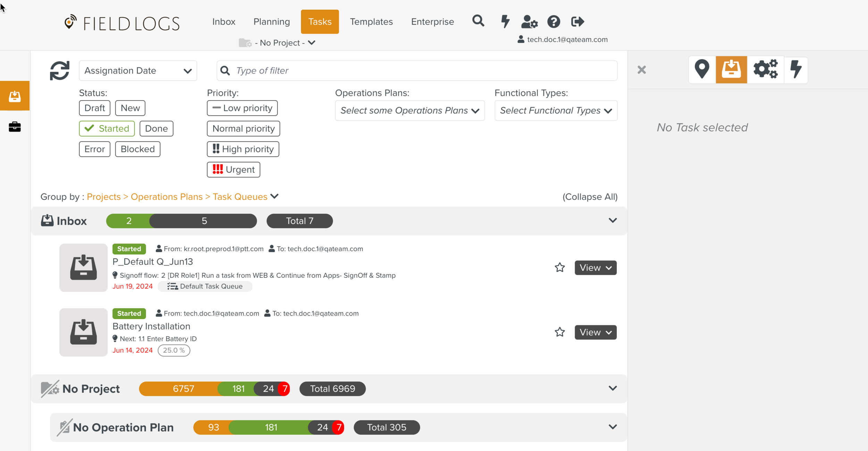Star the Battery Installation task
868x451 pixels.
tap(560, 332)
